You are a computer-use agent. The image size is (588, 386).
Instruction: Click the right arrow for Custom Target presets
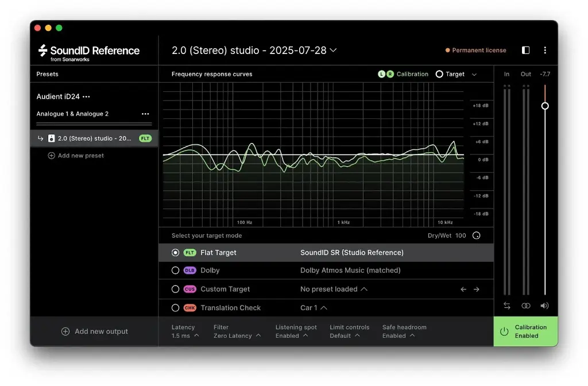(x=476, y=289)
